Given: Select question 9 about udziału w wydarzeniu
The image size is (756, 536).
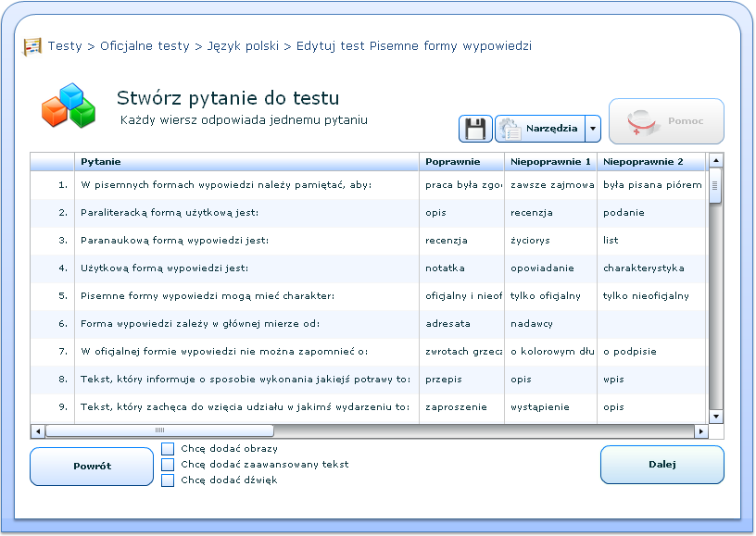Looking at the screenshot, I should [245, 407].
